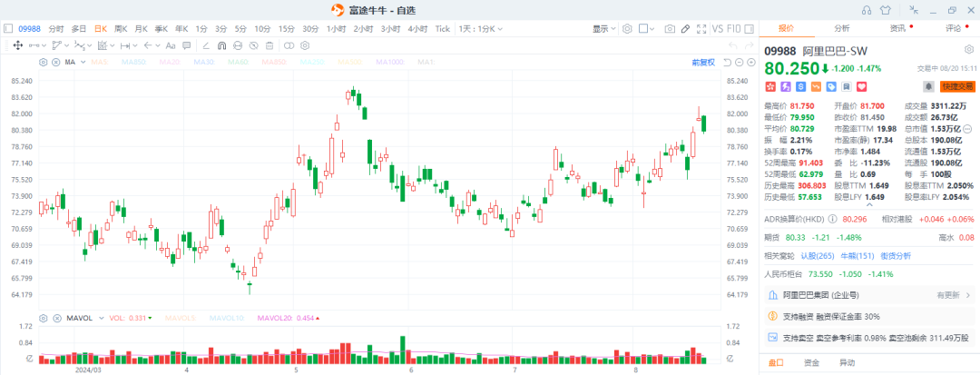Image resolution: width=980 pixels, height=375 pixels.
Task: Zoom out chart with minus icon
Action: 739,62
